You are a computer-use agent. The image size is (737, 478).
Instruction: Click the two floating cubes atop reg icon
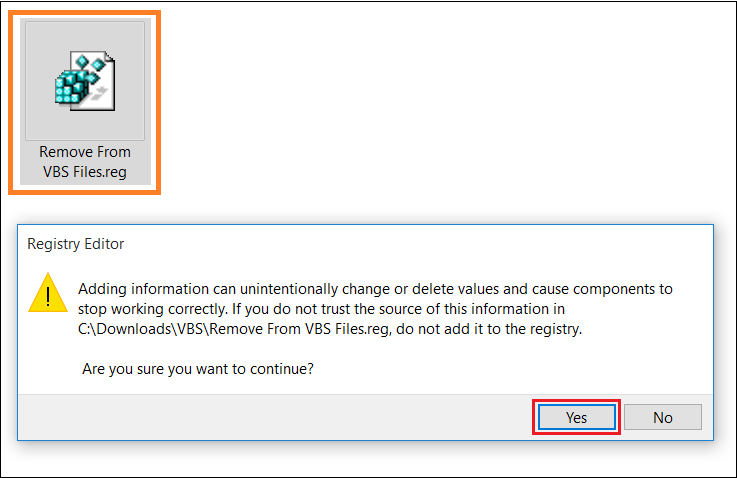[x=90, y=62]
